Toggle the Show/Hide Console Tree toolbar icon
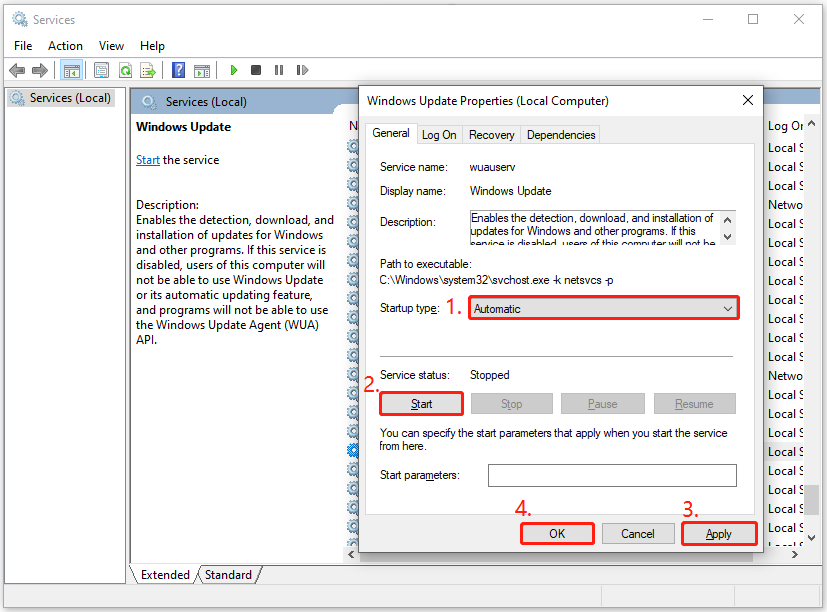This screenshot has height=612, width=827. click(72, 70)
